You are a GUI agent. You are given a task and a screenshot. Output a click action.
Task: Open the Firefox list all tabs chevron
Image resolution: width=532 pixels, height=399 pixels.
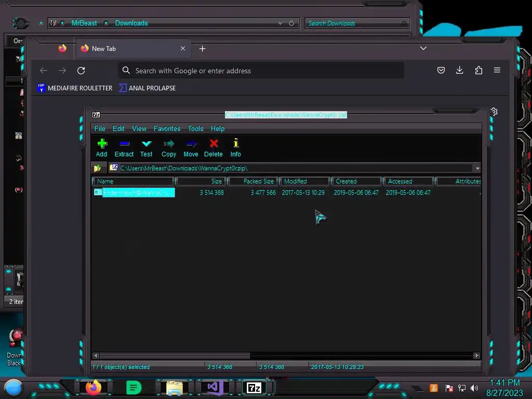pyautogui.click(x=423, y=48)
